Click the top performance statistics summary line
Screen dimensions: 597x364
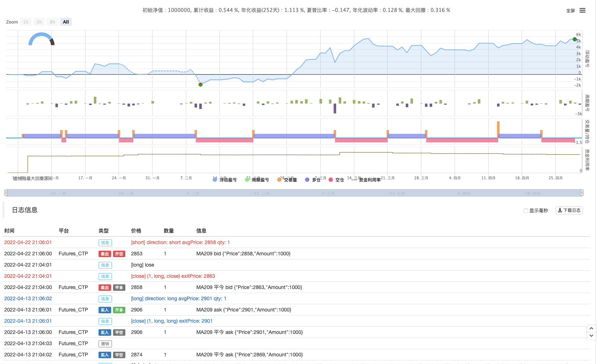[296, 10]
